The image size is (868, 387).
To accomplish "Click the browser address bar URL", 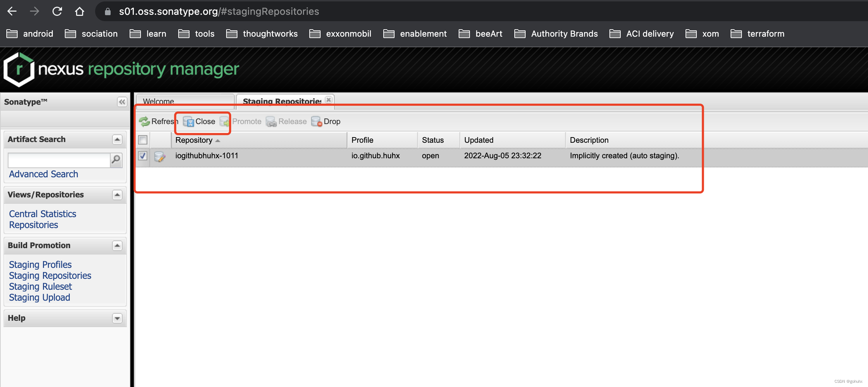I will tap(219, 12).
